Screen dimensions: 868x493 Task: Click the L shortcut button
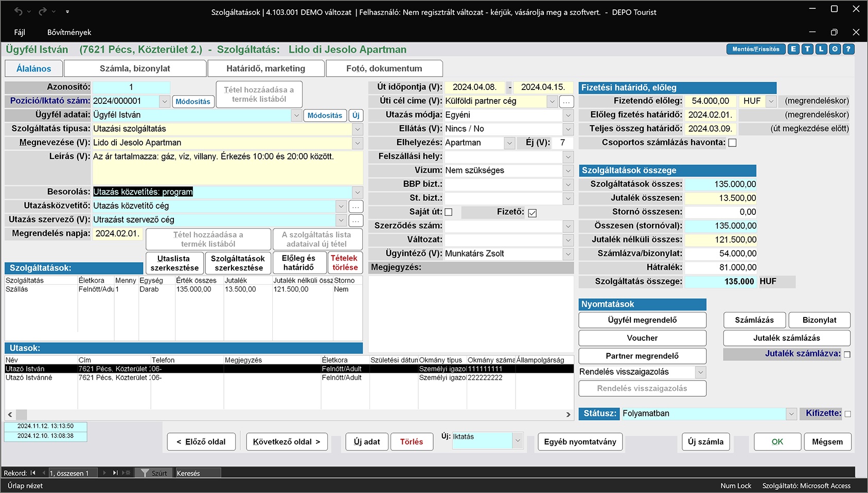click(x=821, y=49)
